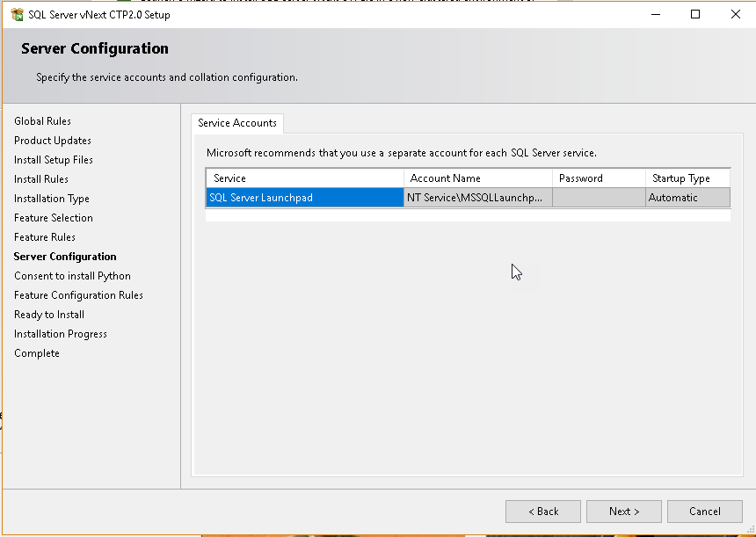Screen dimensions: 756x537
Task: Maximize the setup window
Action: pyautogui.click(x=695, y=14)
